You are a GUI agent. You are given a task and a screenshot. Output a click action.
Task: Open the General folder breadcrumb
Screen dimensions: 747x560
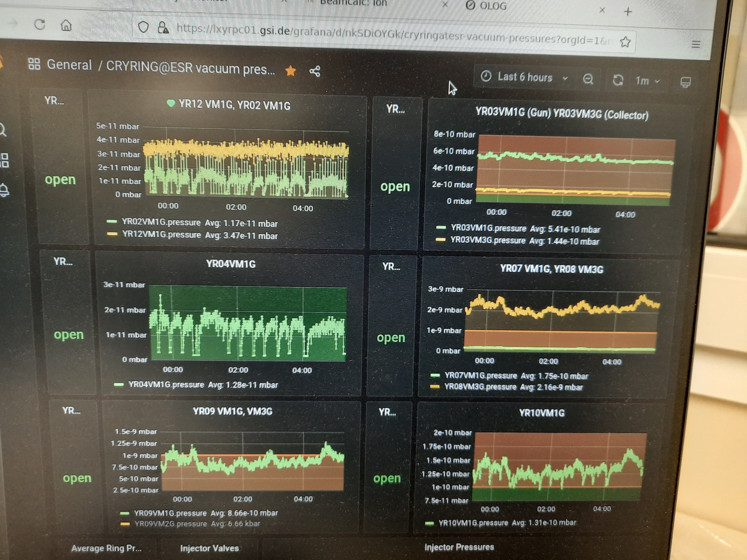[x=69, y=64]
